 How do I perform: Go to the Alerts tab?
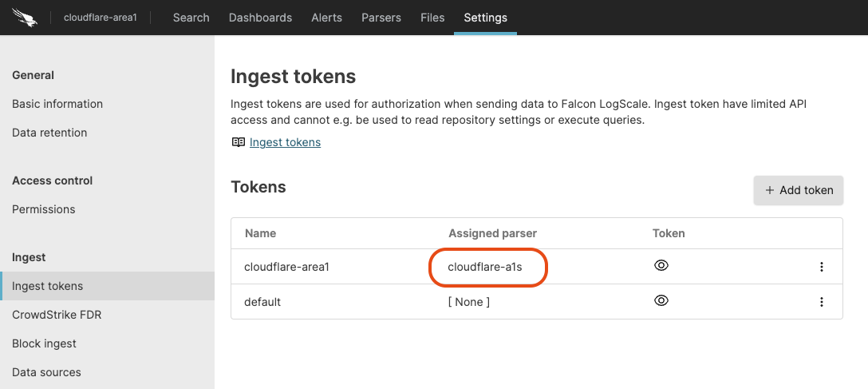coord(326,18)
